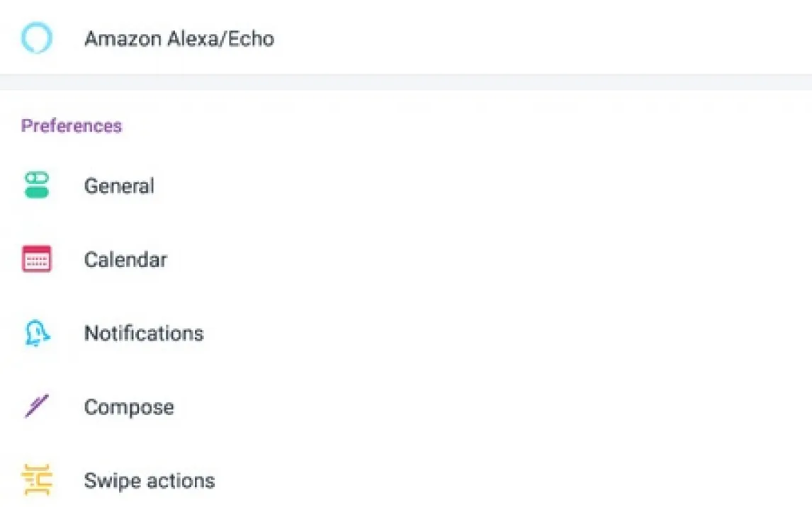
Task: Click the Preferences section header
Action: point(72,126)
